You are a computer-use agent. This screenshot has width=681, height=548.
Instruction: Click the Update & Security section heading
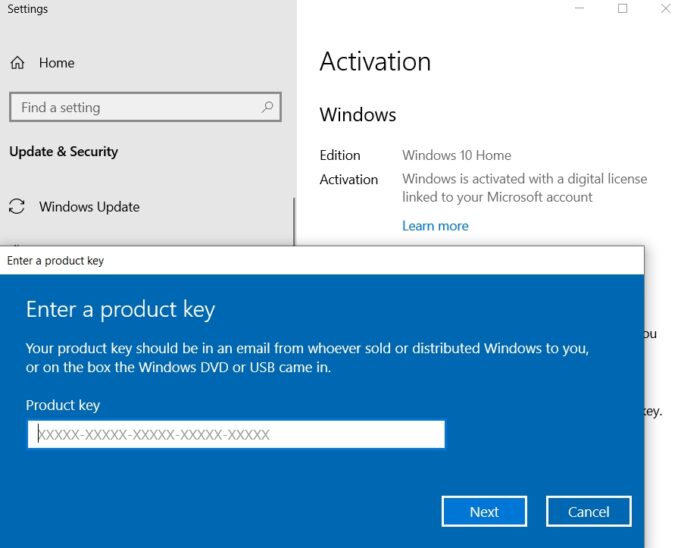63,152
